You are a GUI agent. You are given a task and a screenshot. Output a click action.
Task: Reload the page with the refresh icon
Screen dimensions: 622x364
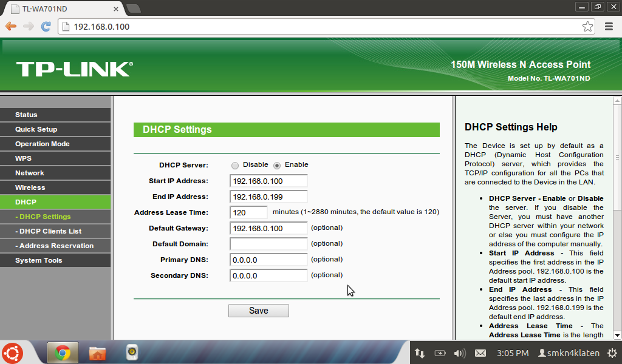pos(46,27)
